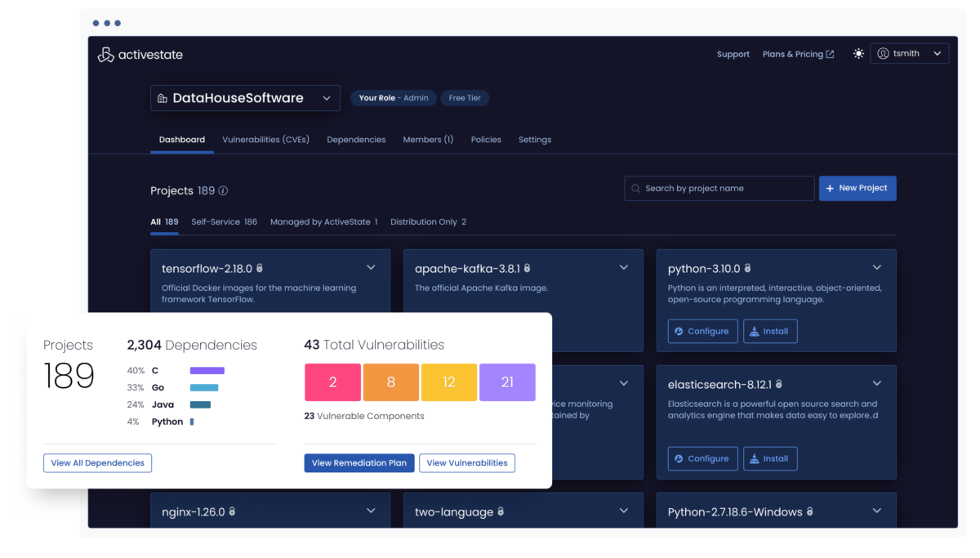Click the lock icon on nginx-1.26.0
Screen dimensions: 980x558
click(231, 511)
